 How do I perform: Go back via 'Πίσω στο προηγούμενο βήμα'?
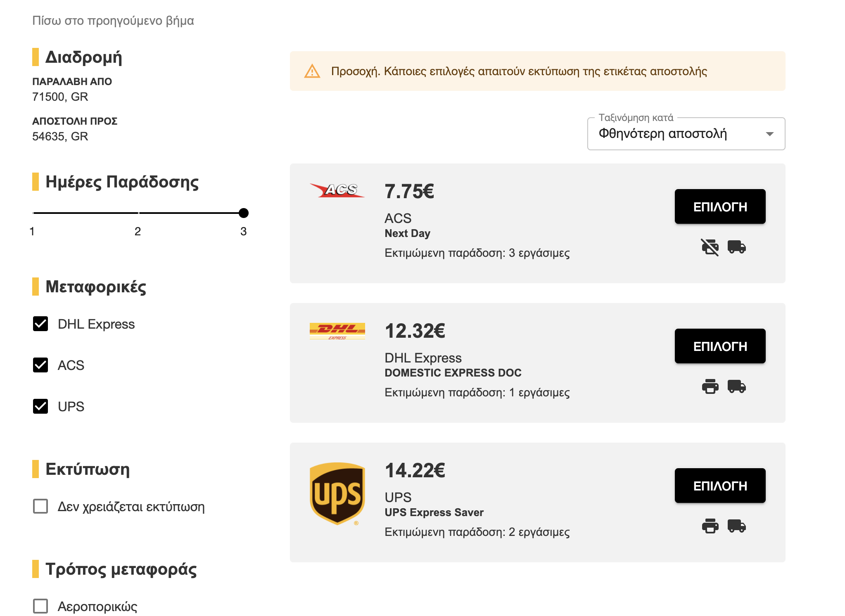point(113,21)
